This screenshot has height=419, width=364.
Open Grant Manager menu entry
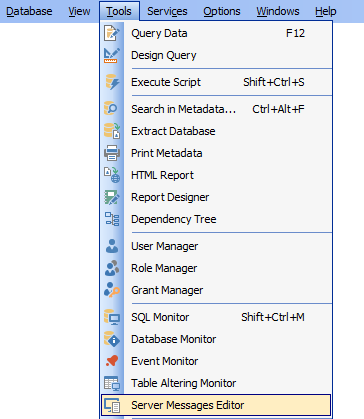click(216, 290)
